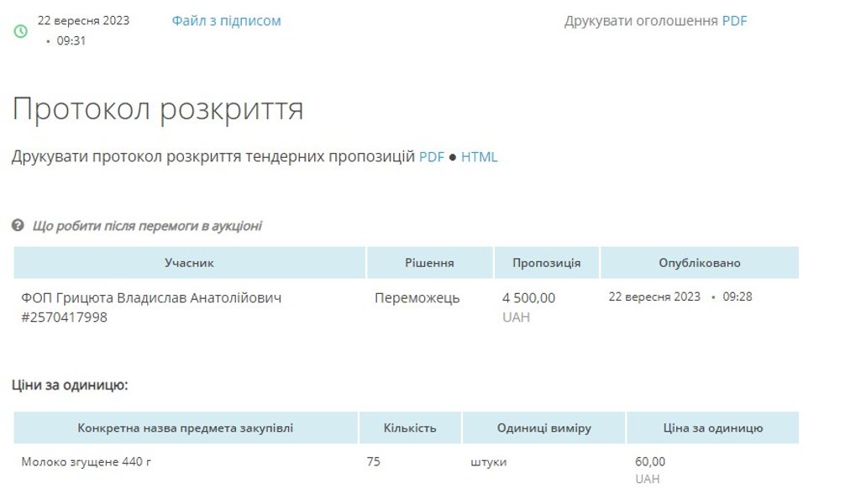Click the 'Протокол розкриття' heading
This screenshot has height=504, width=845.
pos(158,109)
